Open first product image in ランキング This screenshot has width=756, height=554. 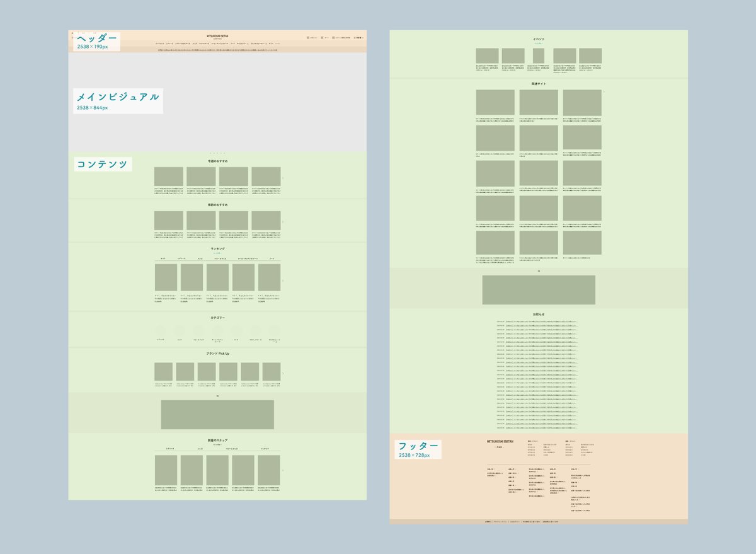[x=166, y=277]
